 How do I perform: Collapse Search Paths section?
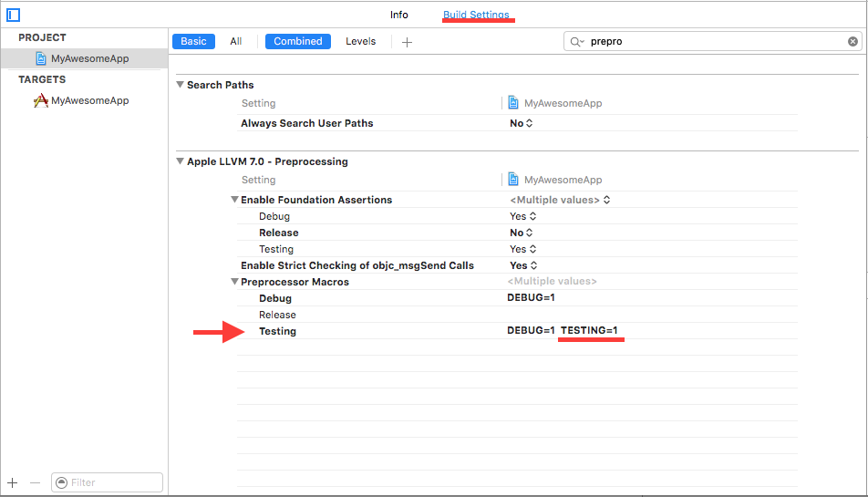coord(180,85)
